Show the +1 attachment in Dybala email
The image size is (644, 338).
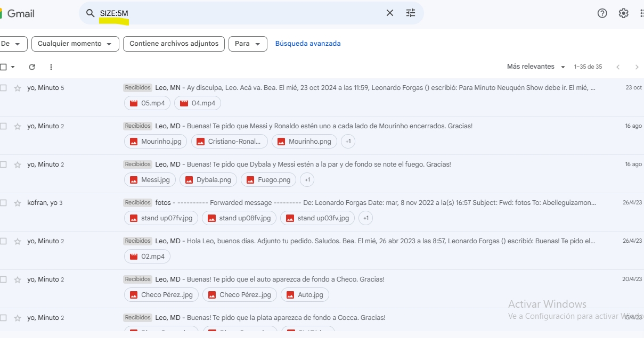tap(307, 180)
